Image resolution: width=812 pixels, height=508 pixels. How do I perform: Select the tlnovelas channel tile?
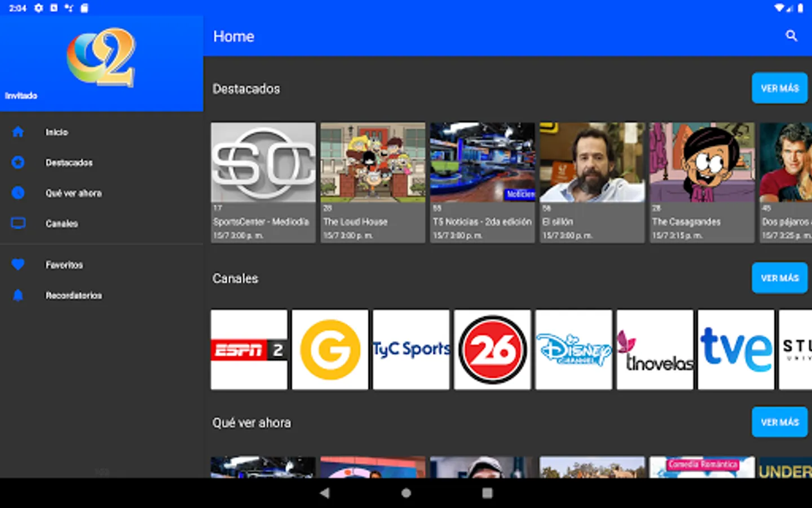coord(655,349)
